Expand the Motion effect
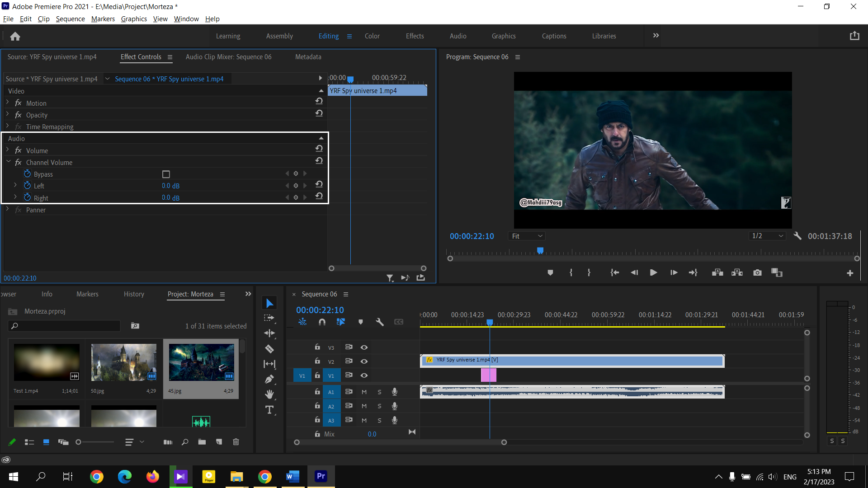The height and width of the screenshot is (488, 868). coord(8,103)
